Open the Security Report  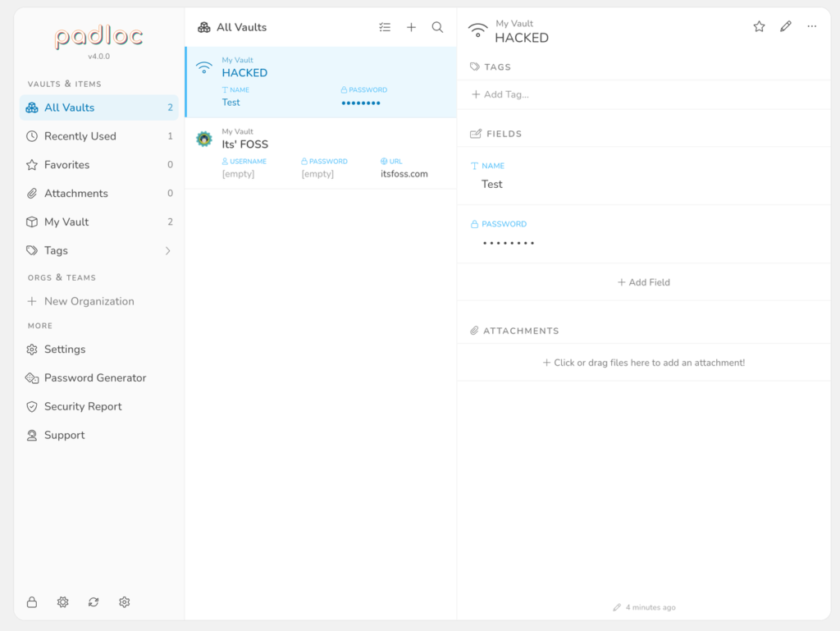[x=99, y=406]
